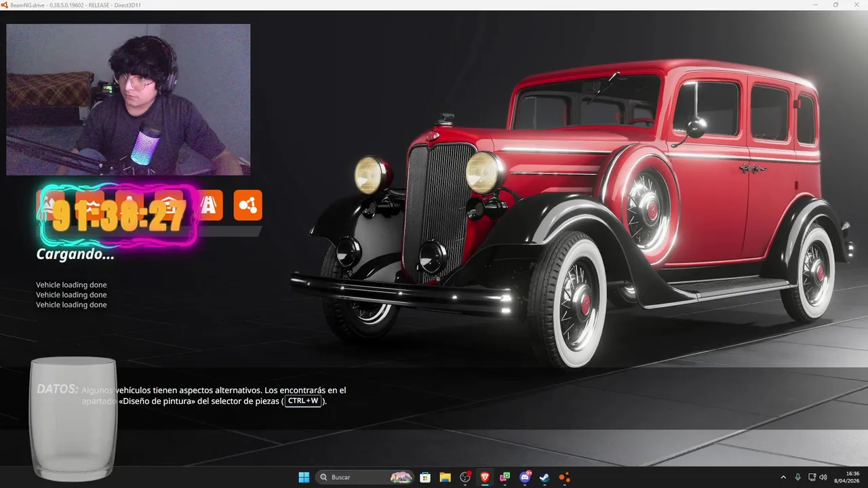Click the connected-nodes loading-stage icon
The height and width of the screenshot is (488, 868).
tap(248, 205)
